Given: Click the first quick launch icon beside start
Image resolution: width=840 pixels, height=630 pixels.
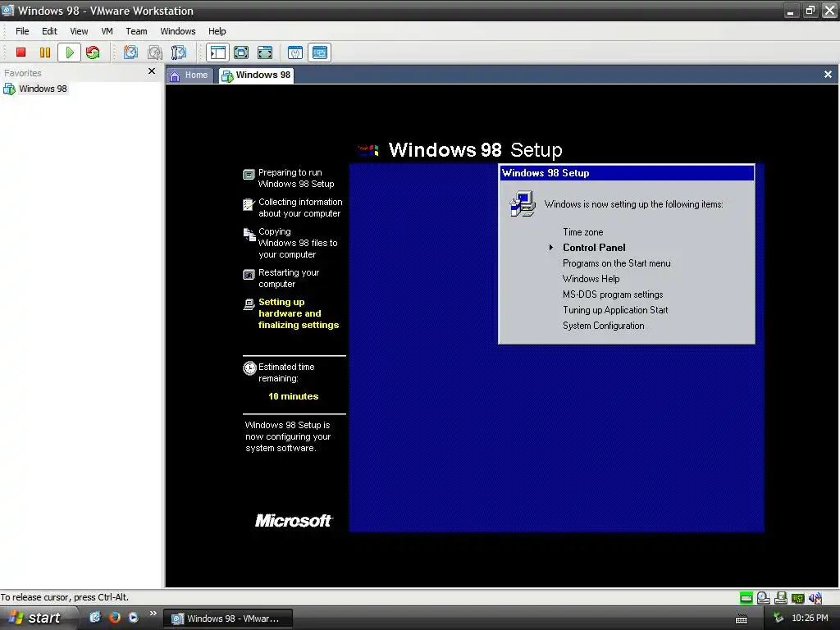Looking at the screenshot, I should (x=95, y=618).
